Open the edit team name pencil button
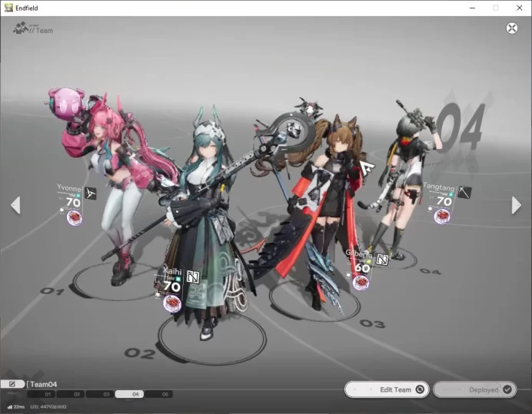 tap(12, 384)
